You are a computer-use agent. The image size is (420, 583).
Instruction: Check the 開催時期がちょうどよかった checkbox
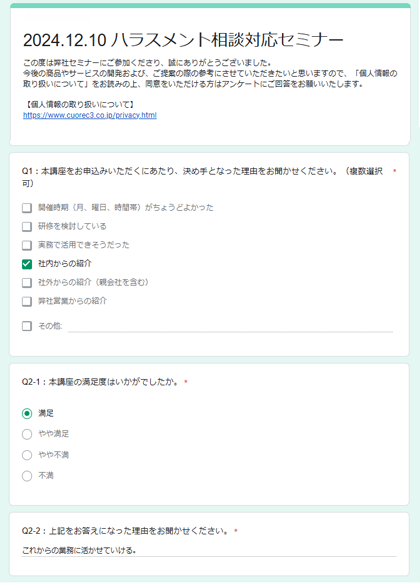click(27, 207)
